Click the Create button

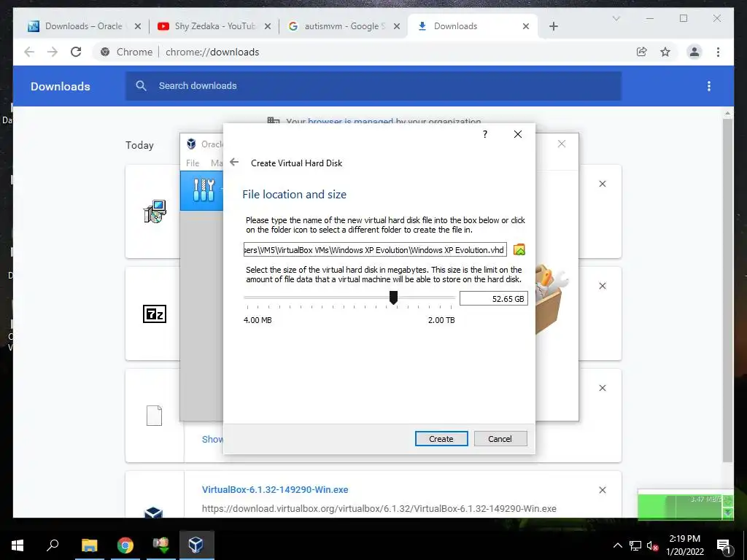point(441,438)
